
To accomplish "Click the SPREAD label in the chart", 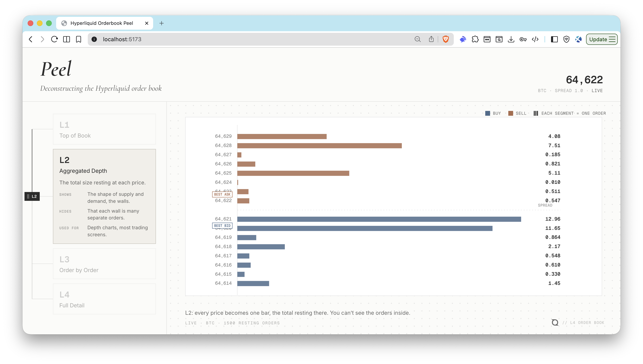I will coord(545,205).
